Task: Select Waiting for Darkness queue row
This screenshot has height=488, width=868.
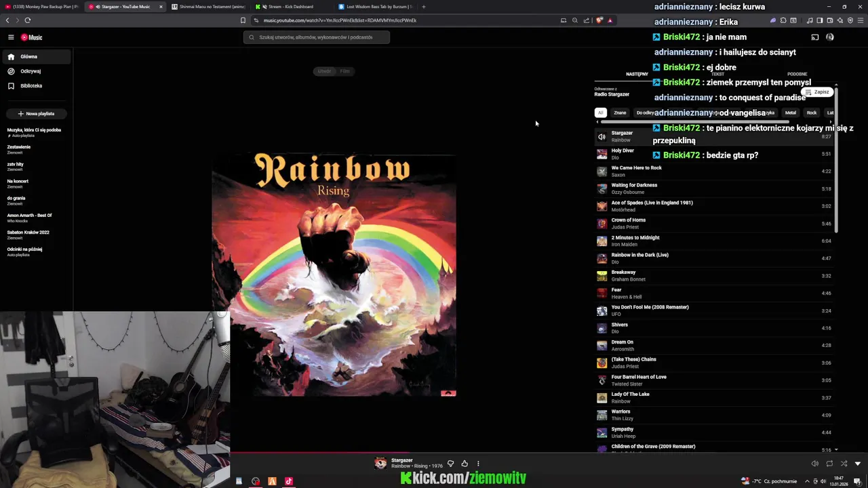Action: (713, 188)
